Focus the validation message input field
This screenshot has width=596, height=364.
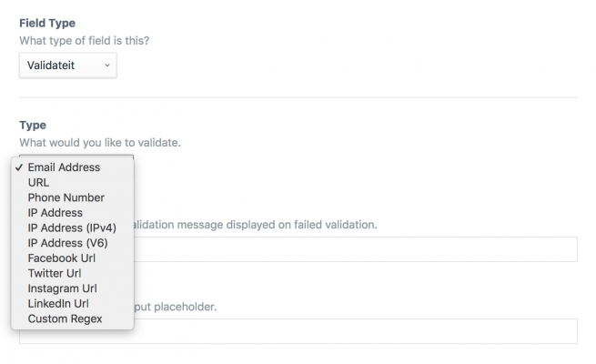pos(356,249)
